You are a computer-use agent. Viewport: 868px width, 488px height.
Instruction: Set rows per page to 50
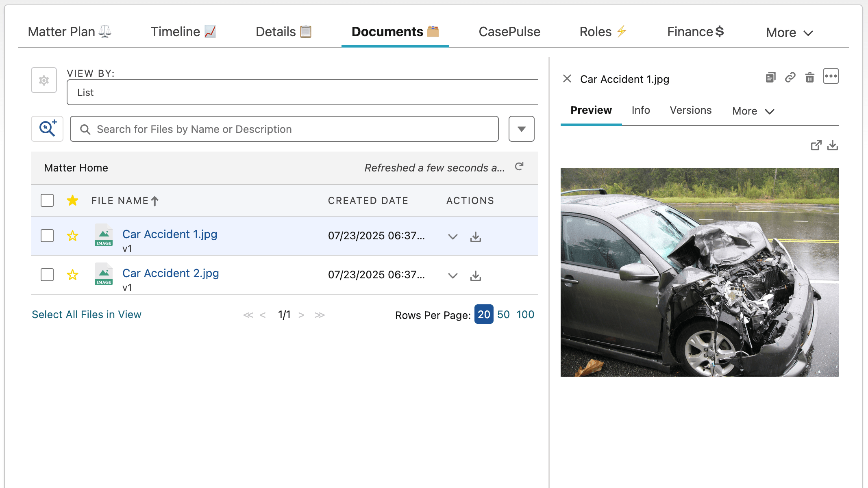pyautogui.click(x=504, y=314)
